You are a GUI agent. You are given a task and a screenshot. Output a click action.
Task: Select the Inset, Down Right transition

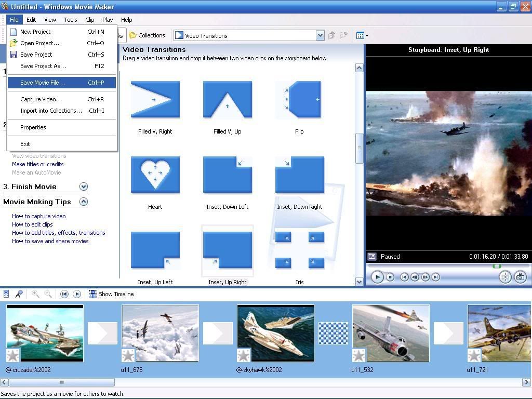click(x=299, y=175)
